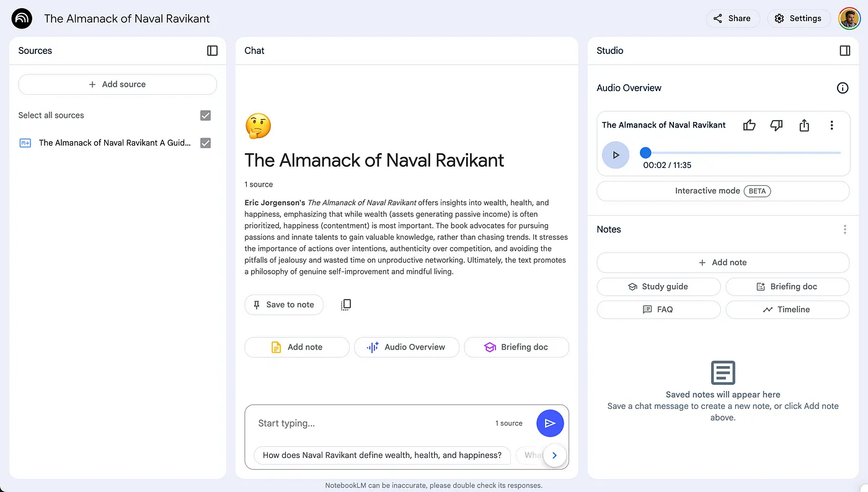Screen dimensions: 868x492
Task: Click the '1 source' label under title
Action: [x=259, y=185]
